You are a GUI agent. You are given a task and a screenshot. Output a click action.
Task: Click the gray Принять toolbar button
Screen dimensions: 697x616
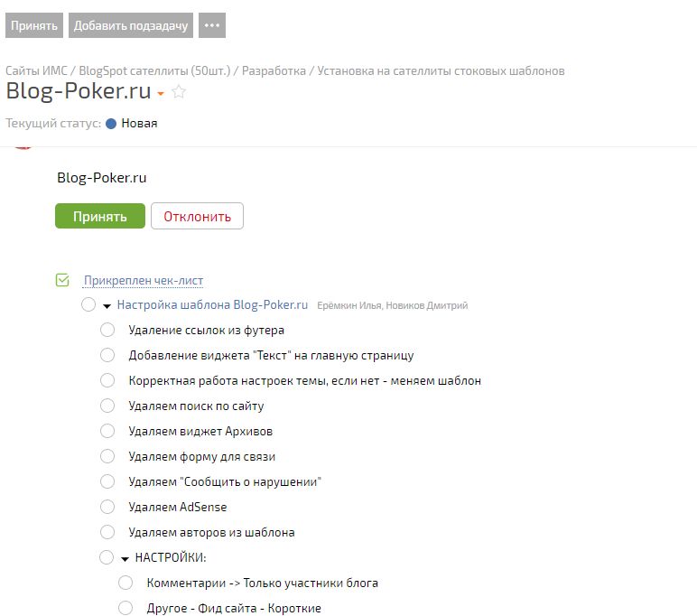tap(34, 25)
